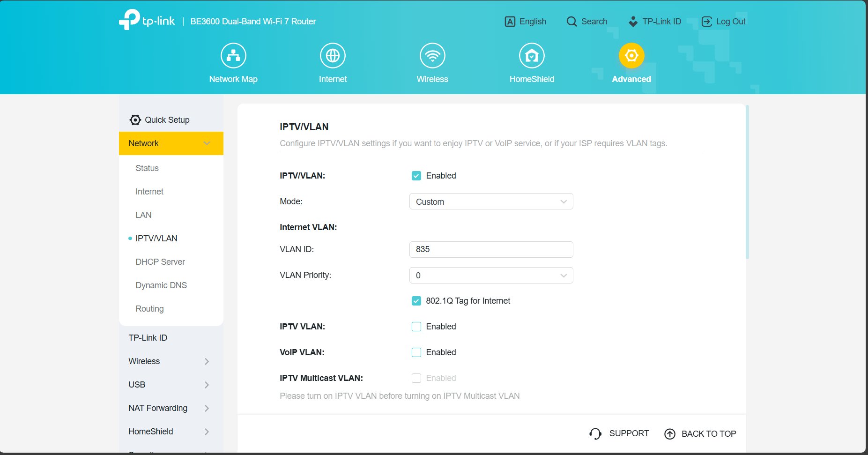Open Status under Network

(147, 168)
